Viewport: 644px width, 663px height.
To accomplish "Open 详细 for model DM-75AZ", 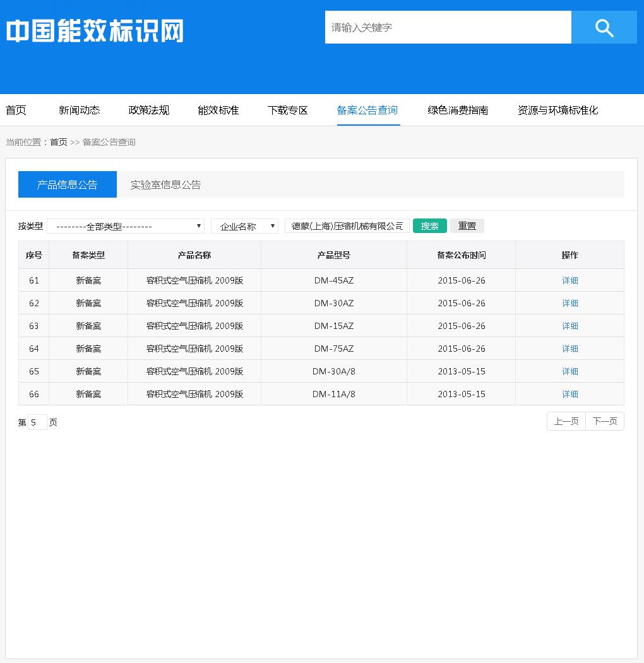I will (x=569, y=349).
